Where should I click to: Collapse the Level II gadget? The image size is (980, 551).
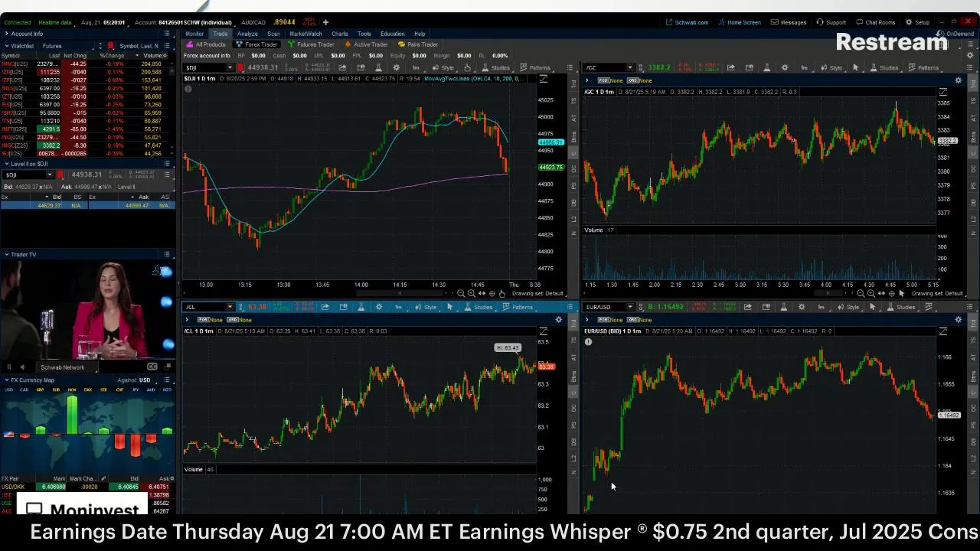tap(6, 164)
